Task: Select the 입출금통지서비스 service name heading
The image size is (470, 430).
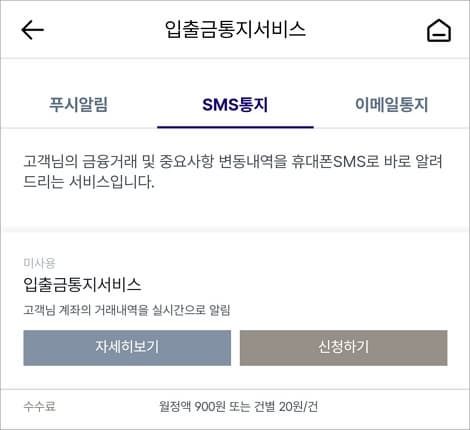Action: [82, 285]
